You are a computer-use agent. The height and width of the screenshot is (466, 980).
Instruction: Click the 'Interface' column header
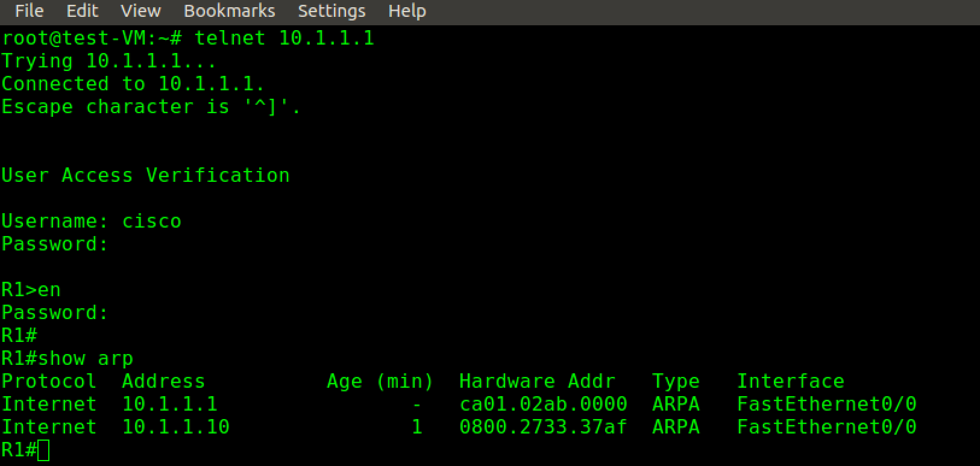[x=790, y=381]
